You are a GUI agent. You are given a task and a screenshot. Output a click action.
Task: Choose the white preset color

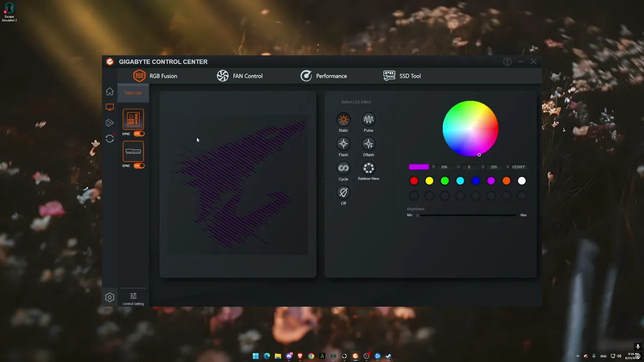[522, 181]
